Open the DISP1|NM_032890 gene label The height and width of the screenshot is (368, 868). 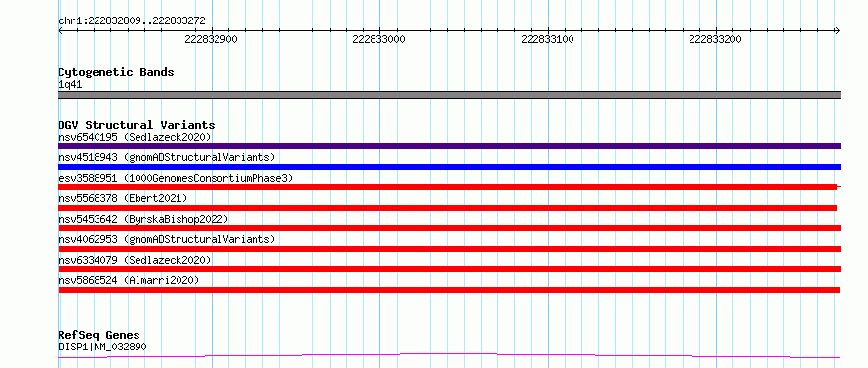point(102,348)
